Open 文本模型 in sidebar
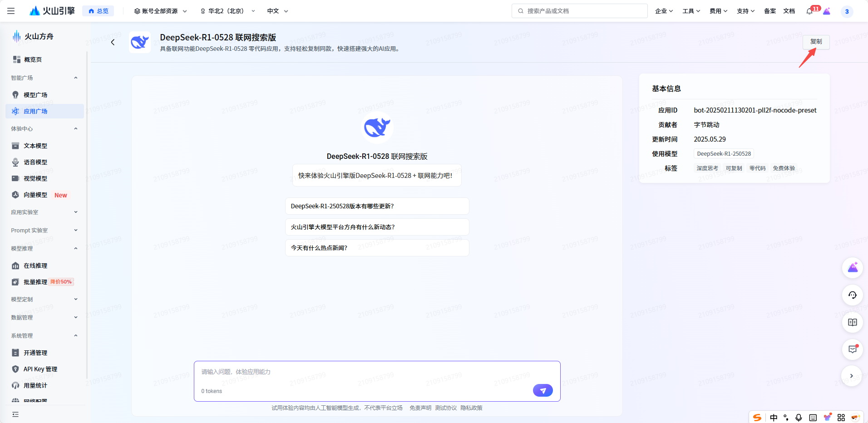868x423 pixels. tap(44, 146)
